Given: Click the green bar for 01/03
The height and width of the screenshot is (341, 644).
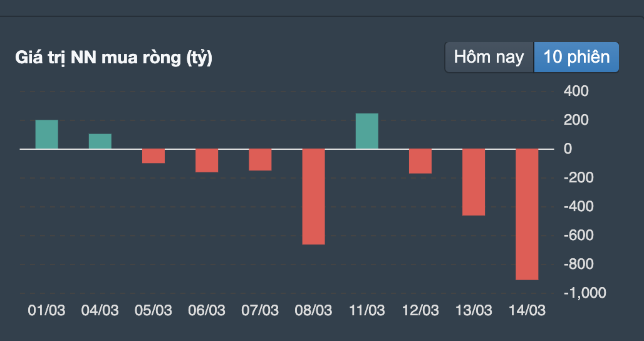Looking at the screenshot, I should pos(46,134).
